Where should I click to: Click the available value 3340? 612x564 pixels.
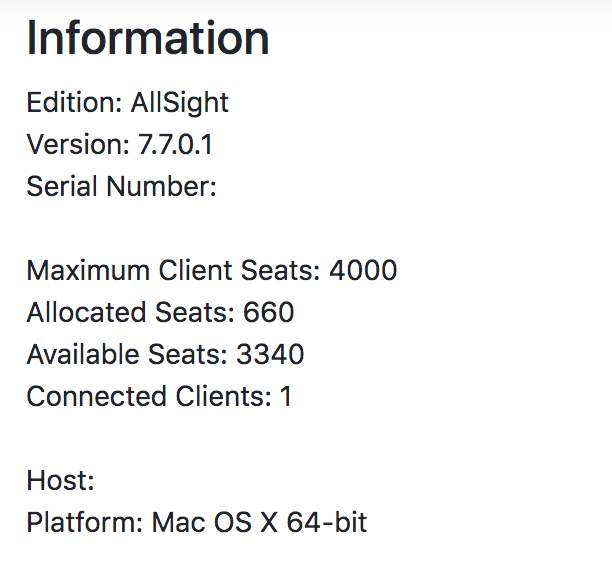(x=270, y=354)
